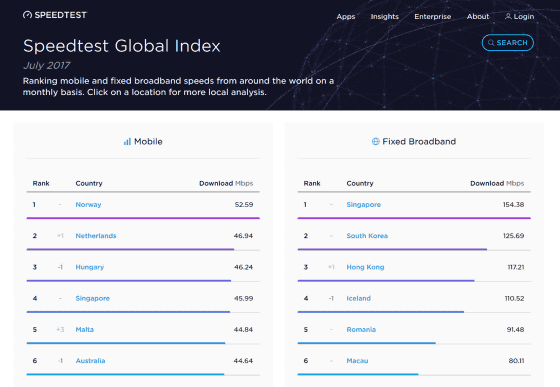Viewport: 560px width, 387px height.
Task: Click the Mobile table Country column header
Action: pos(89,183)
